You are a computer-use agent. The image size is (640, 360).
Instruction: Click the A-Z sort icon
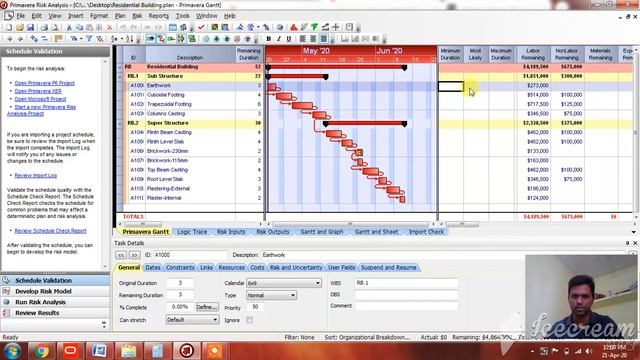[x=129, y=39]
